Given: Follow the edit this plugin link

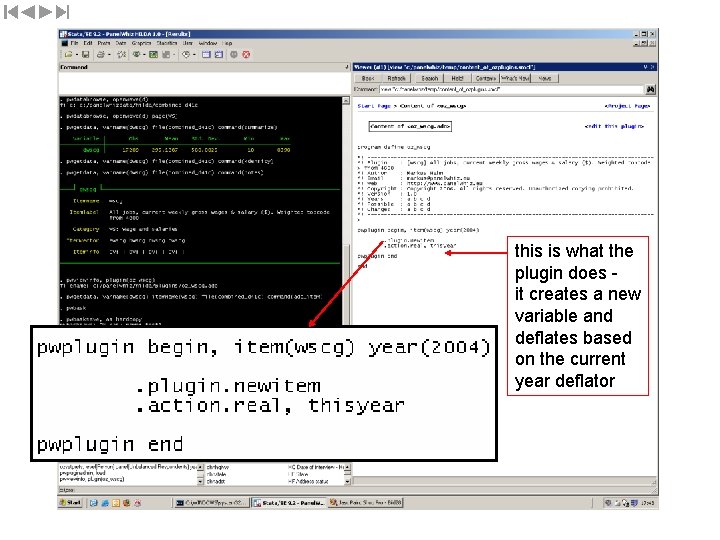Looking at the screenshot, I should pos(614,126).
